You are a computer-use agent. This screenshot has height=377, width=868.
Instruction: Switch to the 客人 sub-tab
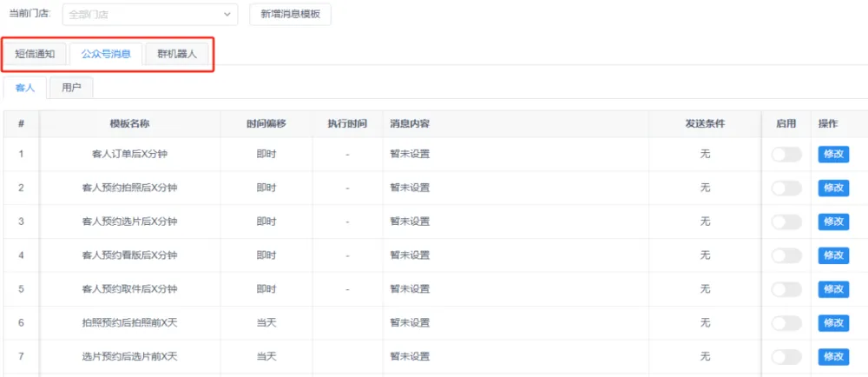25,88
